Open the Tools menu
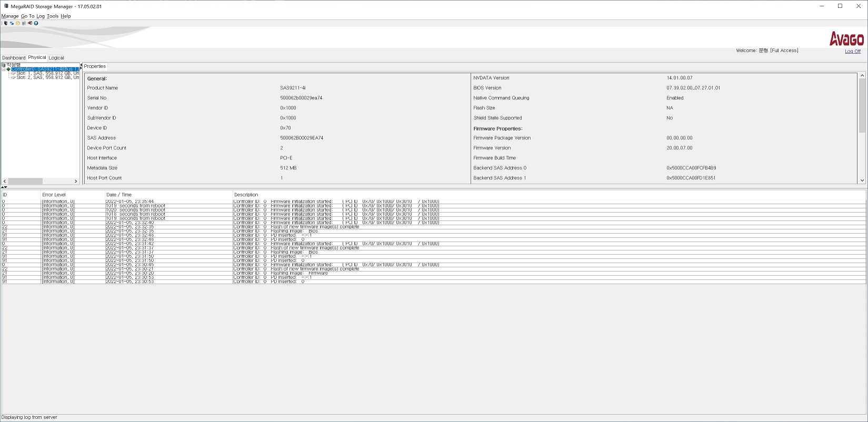Screen dimensions: 868x422 pos(53,16)
